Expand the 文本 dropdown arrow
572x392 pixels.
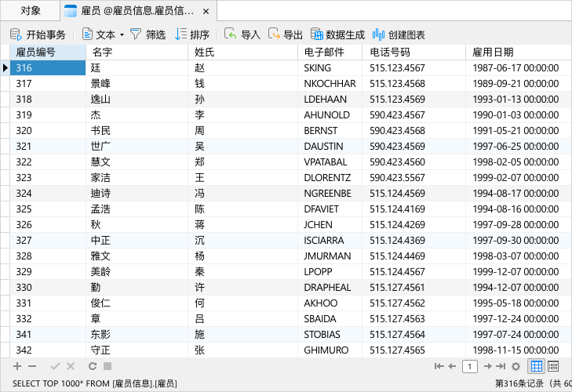click(122, 35)
